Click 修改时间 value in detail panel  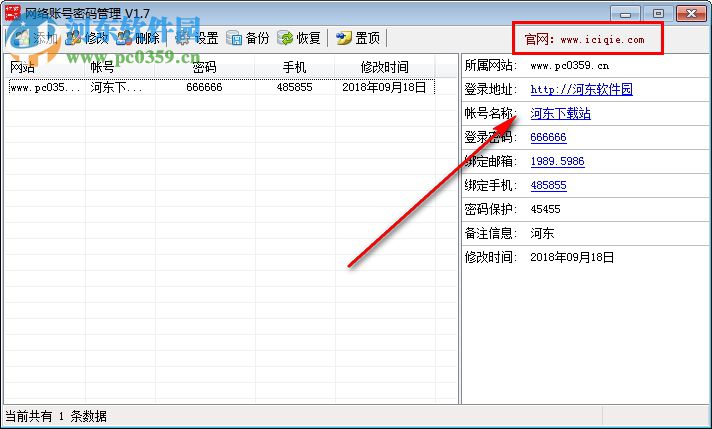(572, 257)
